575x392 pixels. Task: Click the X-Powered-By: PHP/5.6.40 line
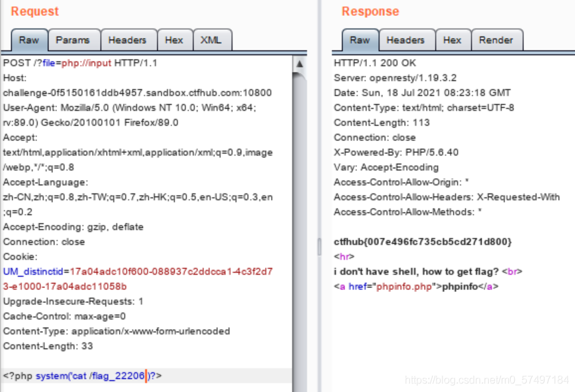pos(396,152)
